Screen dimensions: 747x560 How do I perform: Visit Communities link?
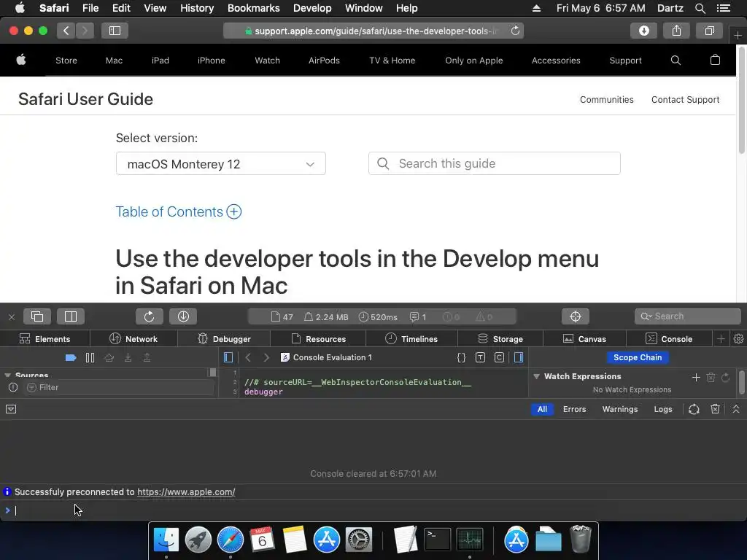pyautogui.click(x=606, y=99)
